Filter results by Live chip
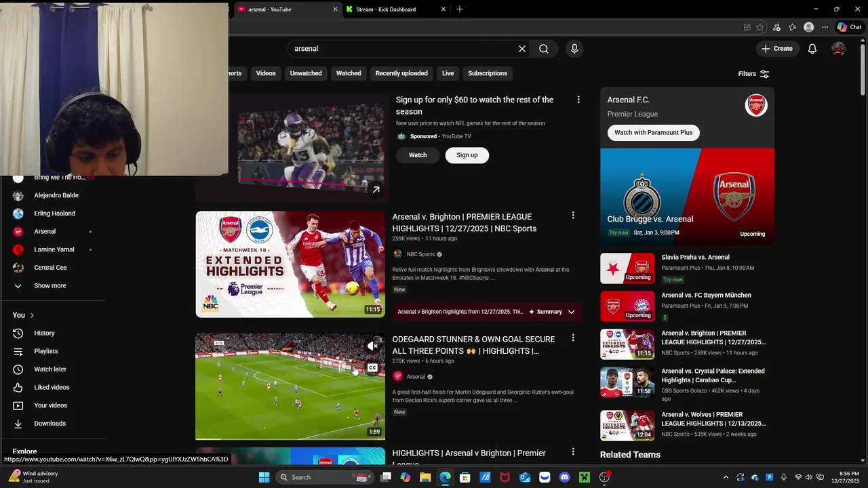The width and height of the screenshot is (868, 488). click(448, 73)
